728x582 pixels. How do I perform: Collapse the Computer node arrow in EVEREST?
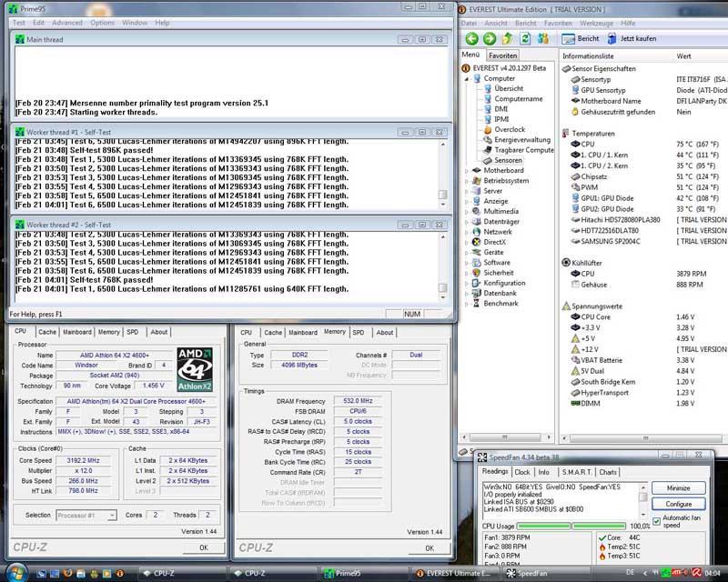click(467, 79)
